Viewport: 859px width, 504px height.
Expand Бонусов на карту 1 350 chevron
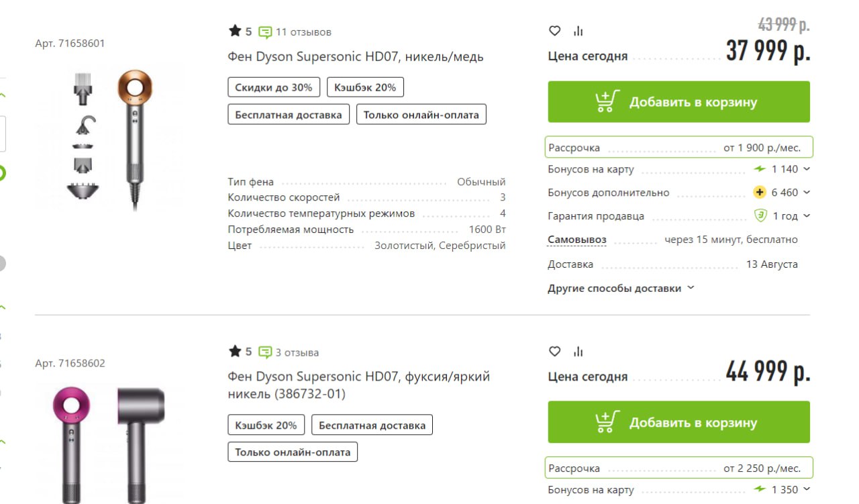[807, 489]
